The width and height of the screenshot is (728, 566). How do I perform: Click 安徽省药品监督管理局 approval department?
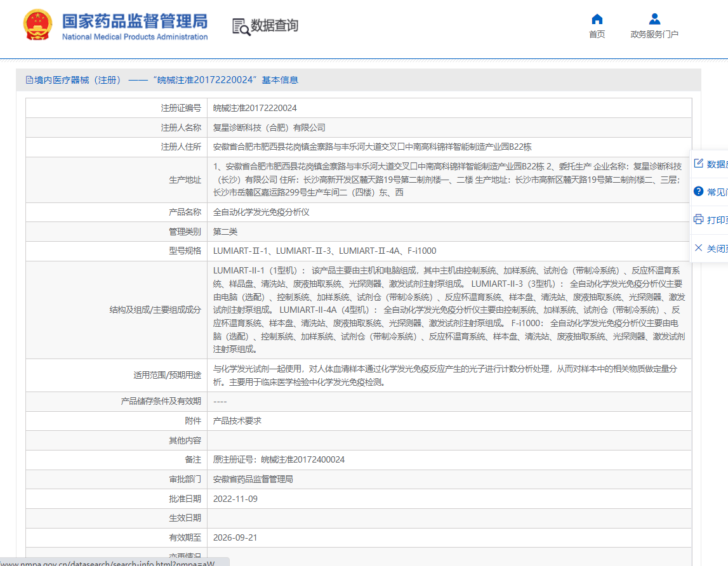[x=253, y=479]
